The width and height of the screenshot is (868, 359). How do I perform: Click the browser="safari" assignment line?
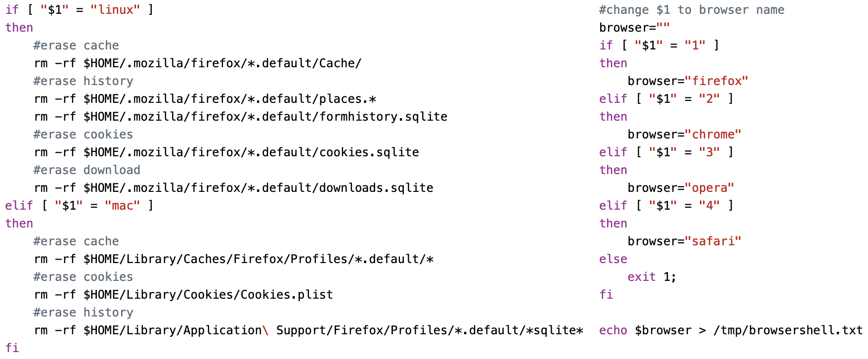684,241
